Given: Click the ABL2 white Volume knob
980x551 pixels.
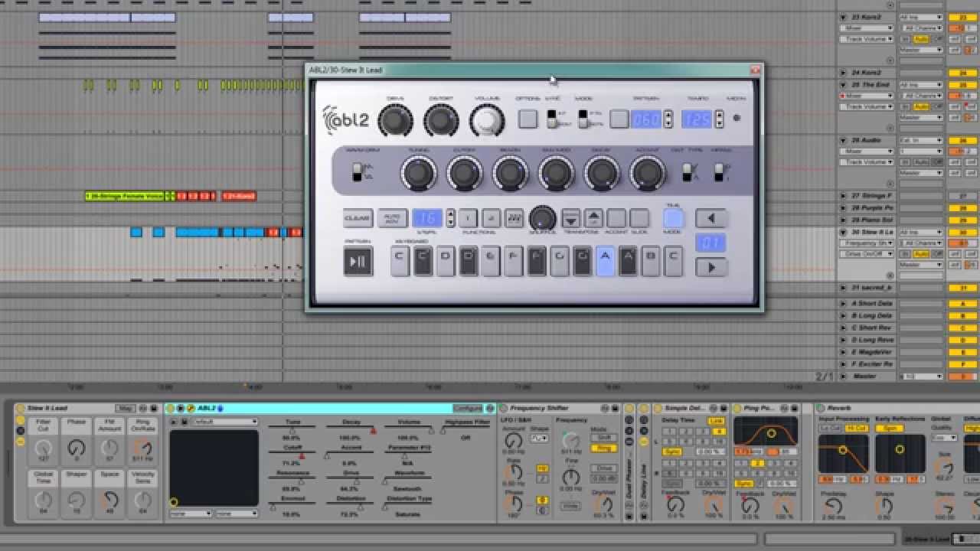Looking at the screenshot, I should (x=488, y=120).
